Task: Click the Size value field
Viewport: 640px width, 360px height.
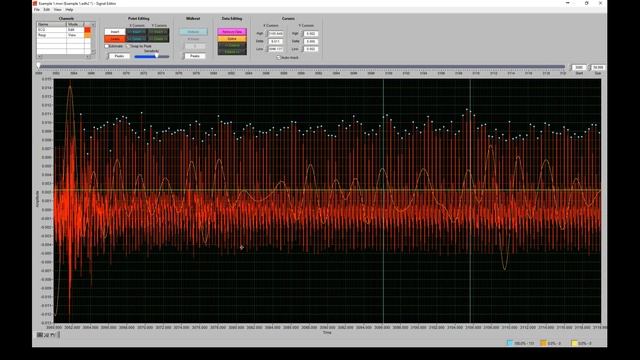Action: [x=598, y=67]
